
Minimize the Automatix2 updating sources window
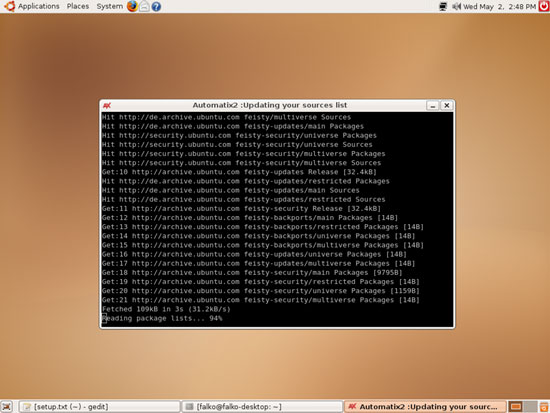pos(432,105)
